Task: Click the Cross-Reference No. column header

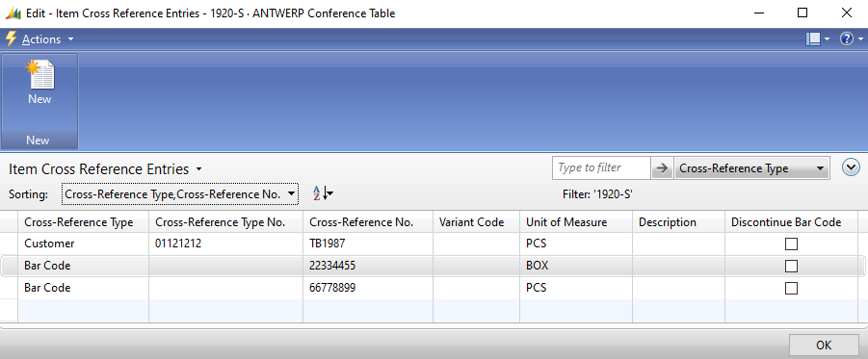Action: coord(368,222)
